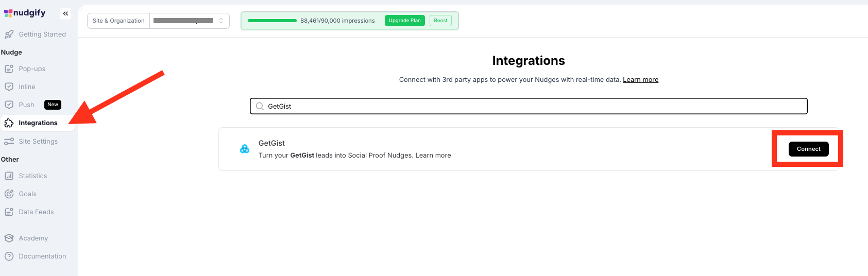Click the Inline sidebar icon
This screenshot has width=868, height=276.
(x=9, y=87)
